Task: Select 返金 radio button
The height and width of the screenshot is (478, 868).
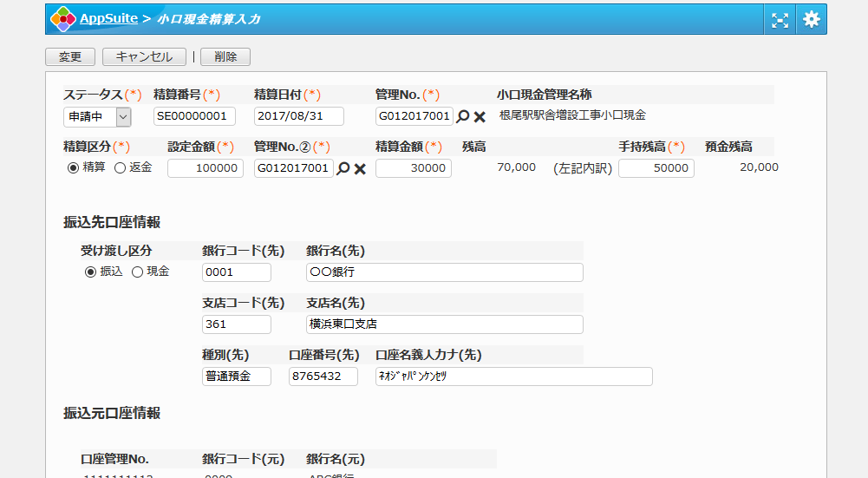Action: (121, 167)
